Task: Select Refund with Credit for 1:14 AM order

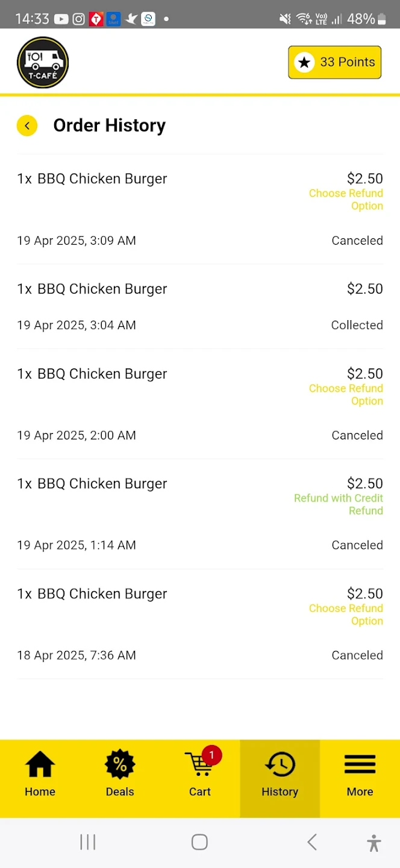Action: [x=339, y=504]
